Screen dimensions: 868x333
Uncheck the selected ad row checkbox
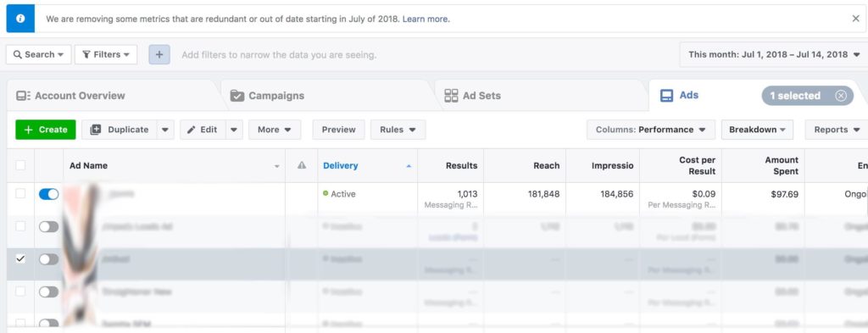(x=20, y=258)
